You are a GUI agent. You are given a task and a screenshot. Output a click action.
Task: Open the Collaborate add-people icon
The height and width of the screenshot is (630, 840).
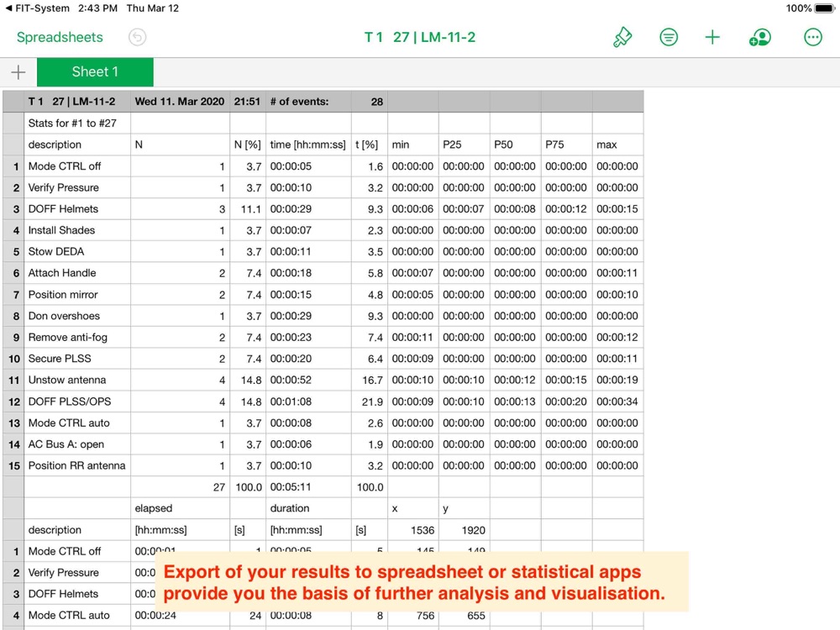[x=759, y=38]
